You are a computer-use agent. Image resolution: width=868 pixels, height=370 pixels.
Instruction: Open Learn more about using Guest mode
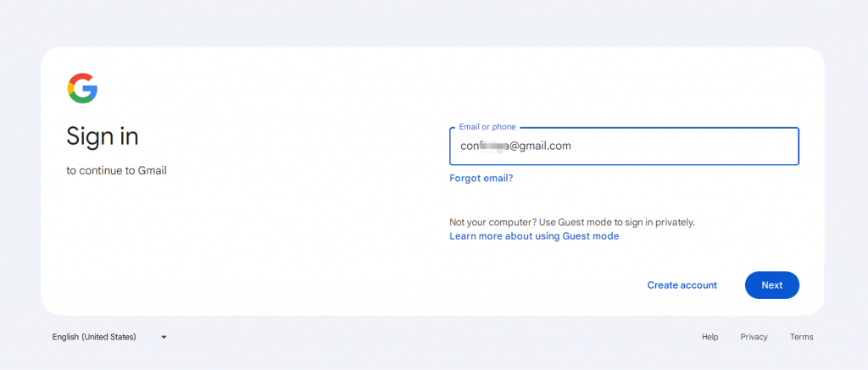[534, 236]
